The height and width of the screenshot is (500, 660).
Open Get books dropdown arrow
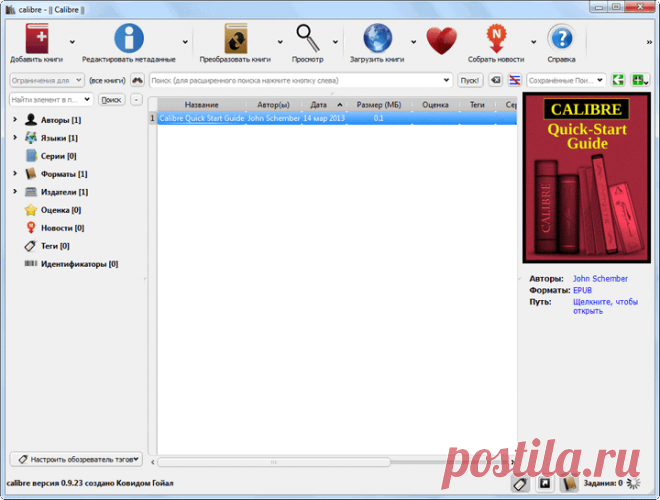tap(413, 42)
